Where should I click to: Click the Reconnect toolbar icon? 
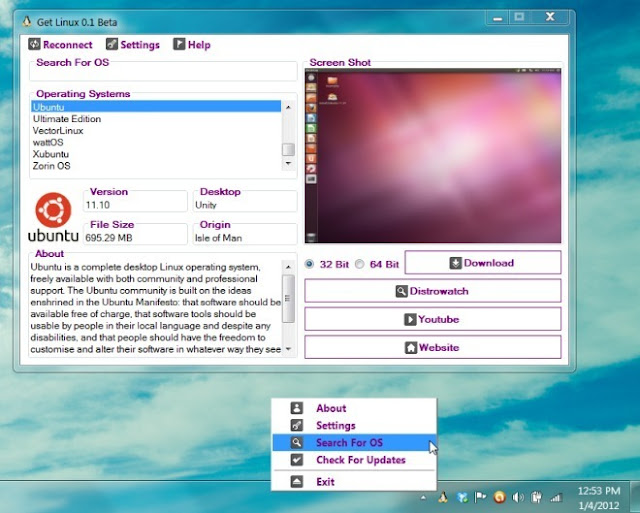pyautogui.click(x=34, y=44)
